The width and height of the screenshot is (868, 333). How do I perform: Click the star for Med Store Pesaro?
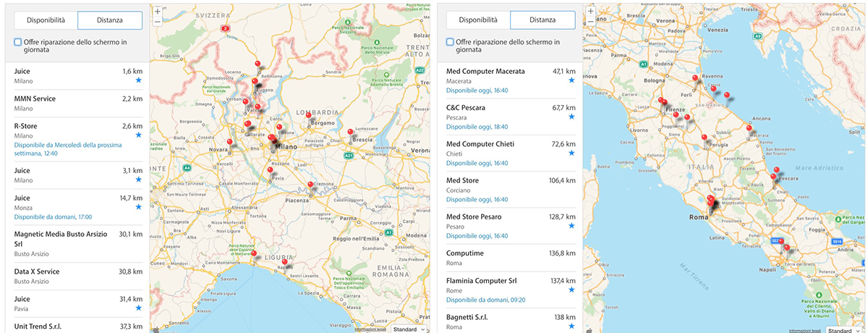click(x=571, y=226)
